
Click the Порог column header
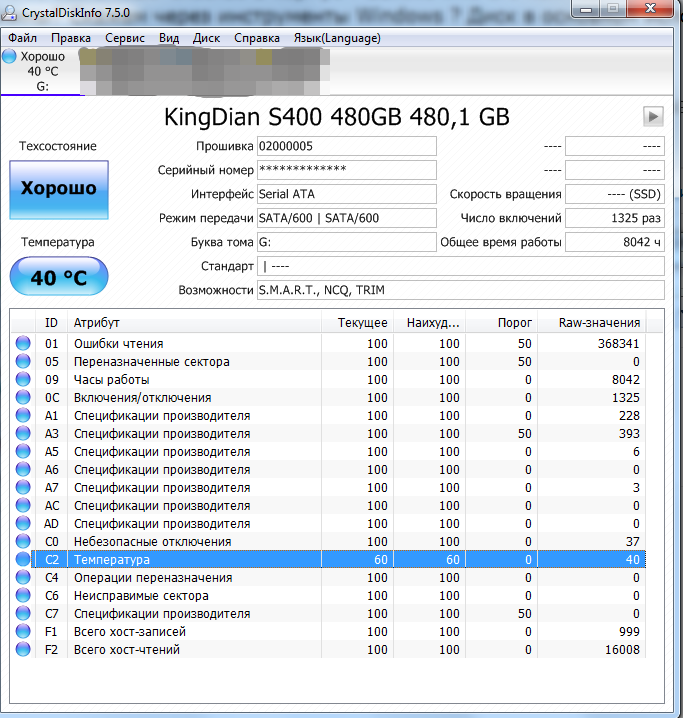(502, 323)
